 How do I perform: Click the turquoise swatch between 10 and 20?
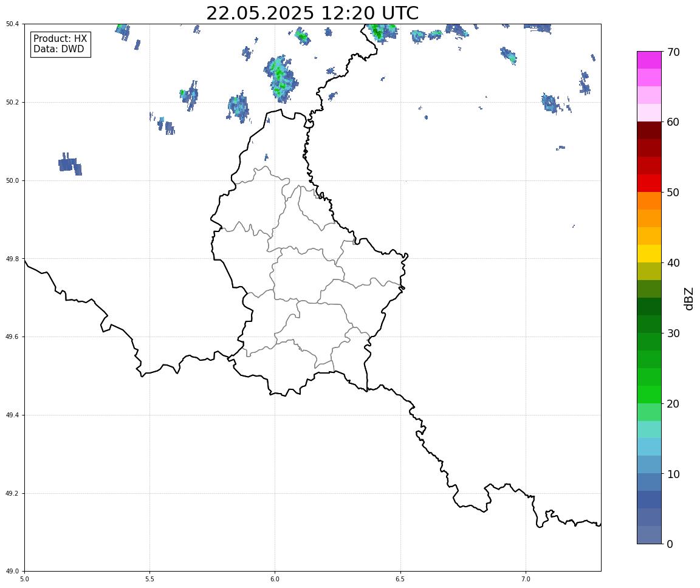pyautogui.click(x=649, y=429)
